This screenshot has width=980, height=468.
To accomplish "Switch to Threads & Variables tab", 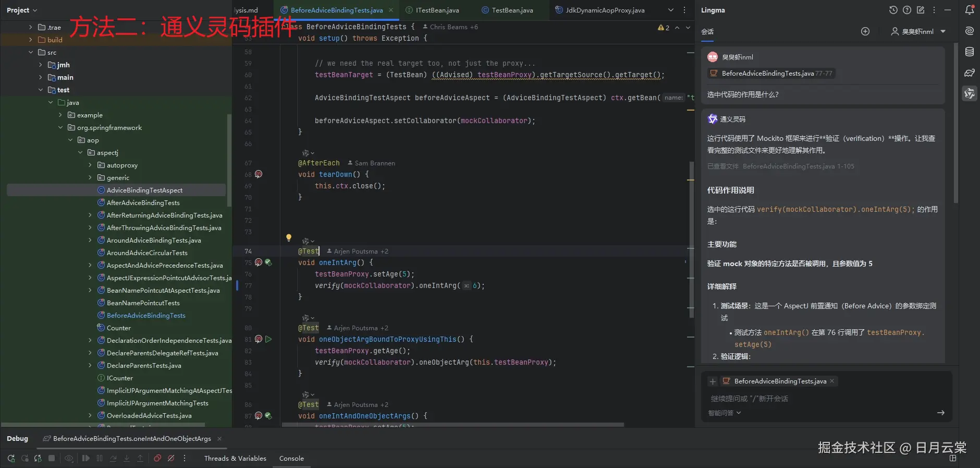I will coord(235,458).
